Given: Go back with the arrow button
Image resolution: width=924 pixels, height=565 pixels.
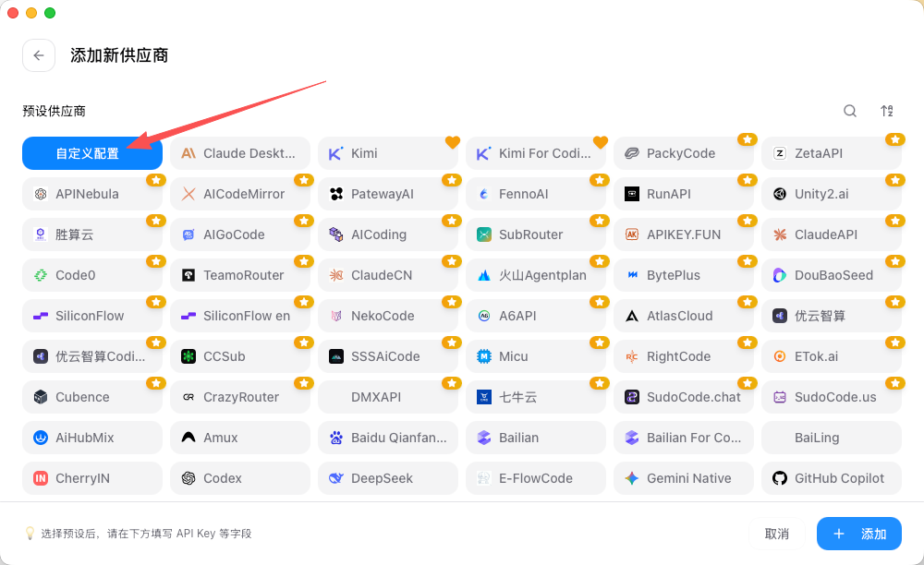Looking at the screenshot, I should point(39,55).
